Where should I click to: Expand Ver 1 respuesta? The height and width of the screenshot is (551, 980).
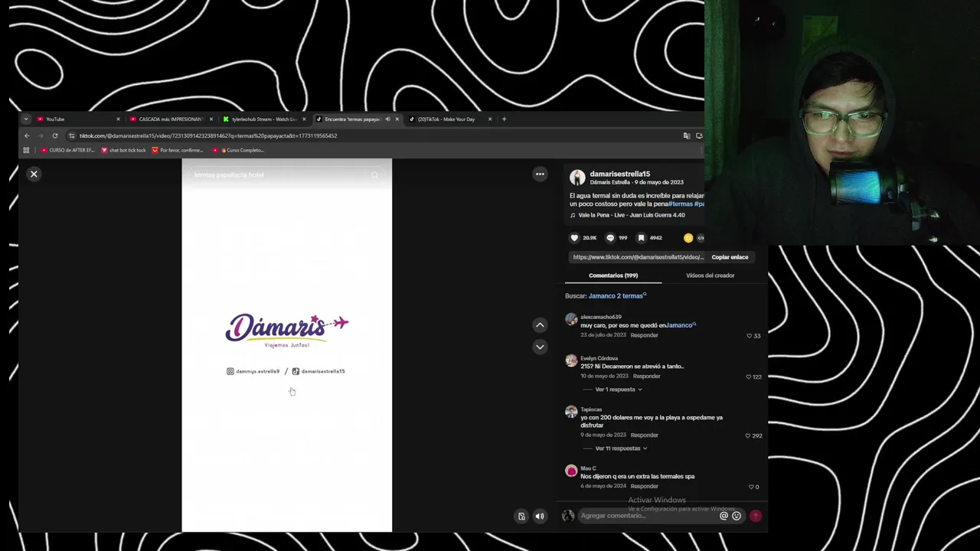[x=619, y=390]
